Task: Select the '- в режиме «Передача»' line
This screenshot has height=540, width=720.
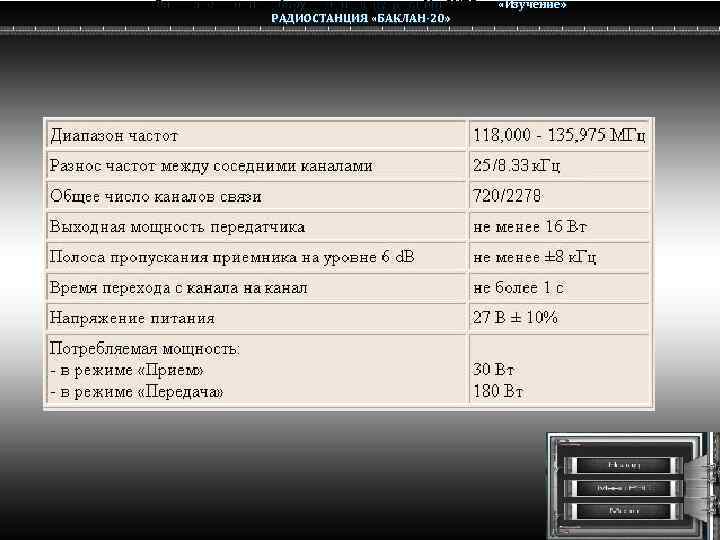Action: click(x=136, y=392)
